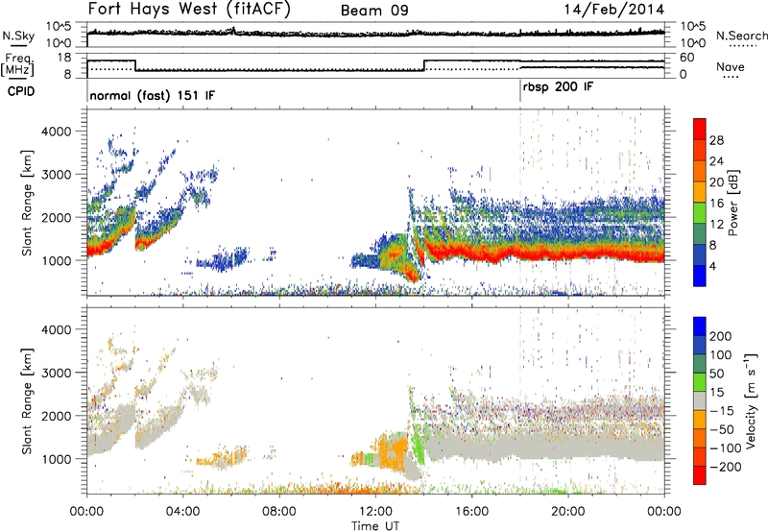The image size is (768, 532).
Task: Click the '-50' tick on the Velocity colorbar
Action: [722, 429]
